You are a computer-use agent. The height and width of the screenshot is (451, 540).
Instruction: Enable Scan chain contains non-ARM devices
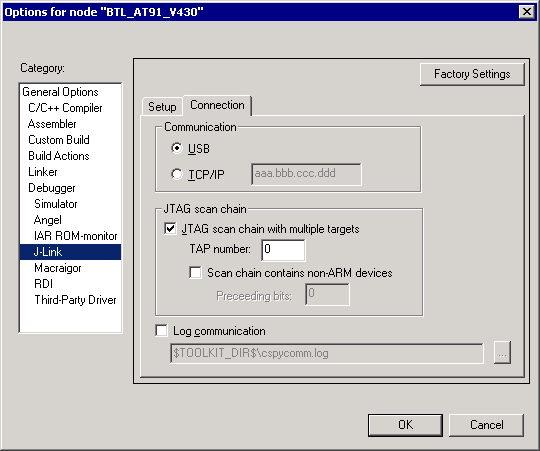195,273
